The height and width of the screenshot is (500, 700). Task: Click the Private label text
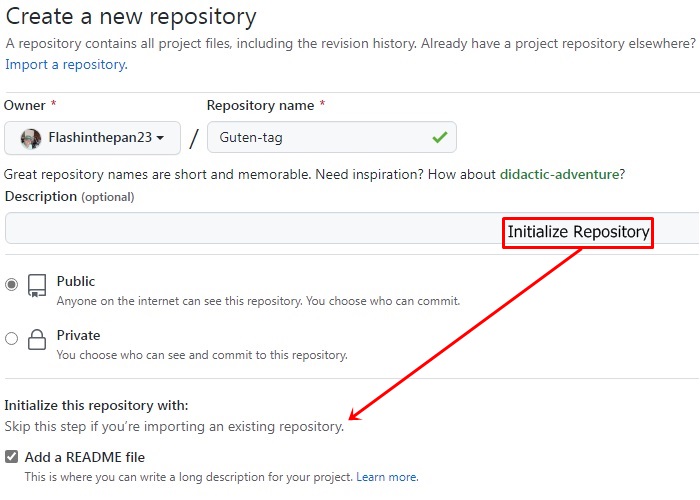coord(79,335)
